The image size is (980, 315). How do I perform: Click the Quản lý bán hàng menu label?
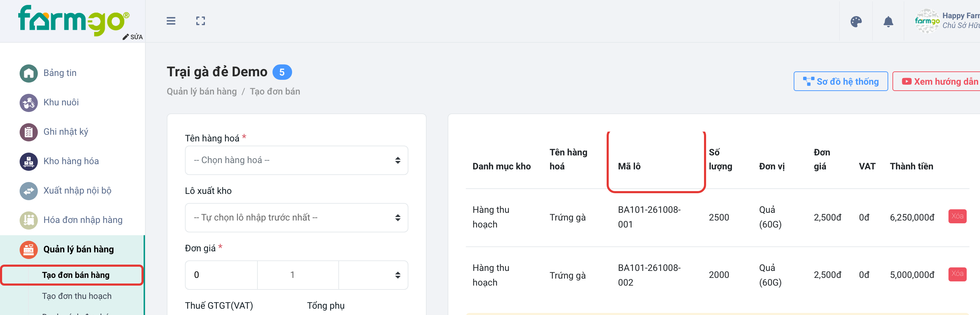[78, 249]
